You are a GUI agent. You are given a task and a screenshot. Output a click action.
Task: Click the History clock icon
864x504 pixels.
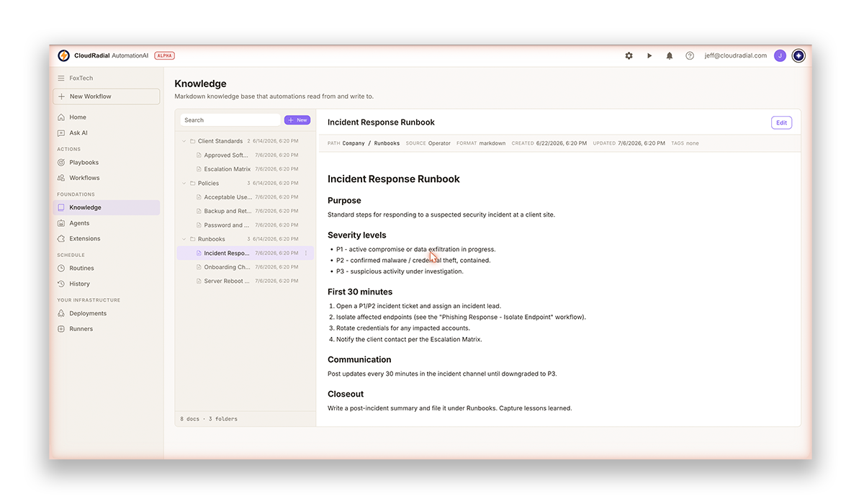pos(61,284)
